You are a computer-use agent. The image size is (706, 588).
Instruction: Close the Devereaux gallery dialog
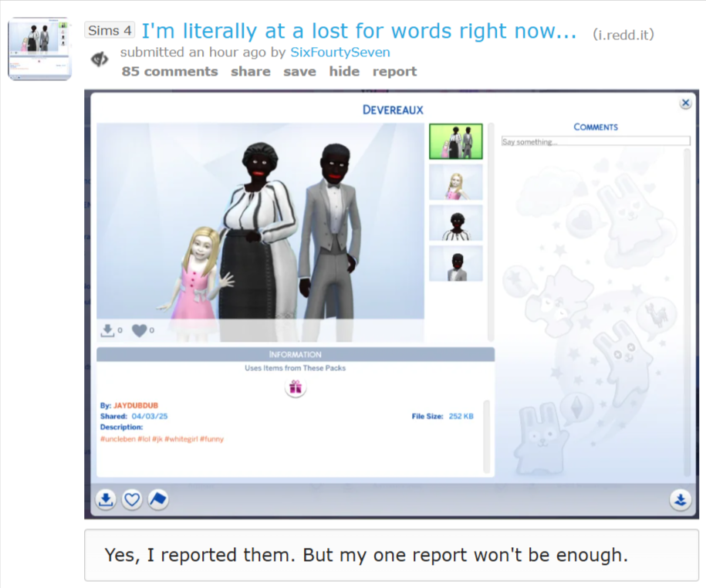(685, 103)
